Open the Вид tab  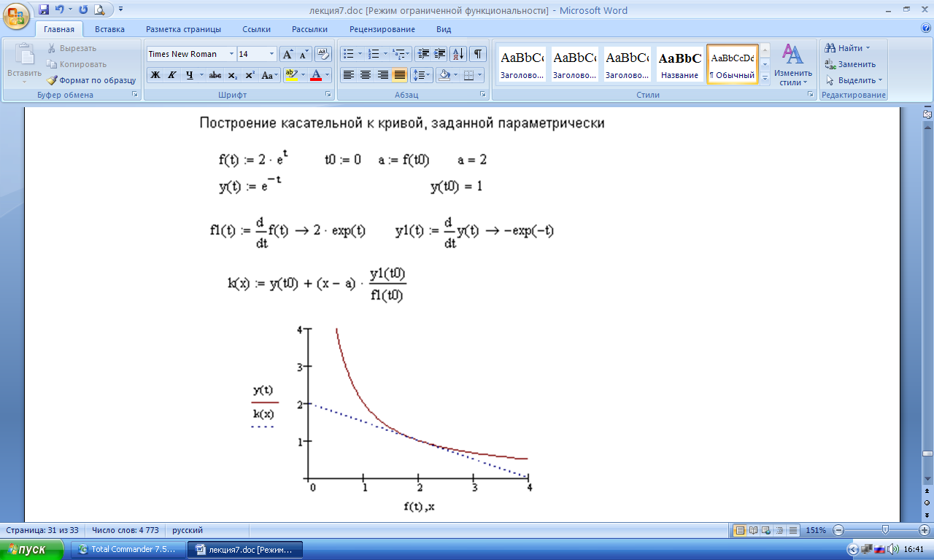444,29
